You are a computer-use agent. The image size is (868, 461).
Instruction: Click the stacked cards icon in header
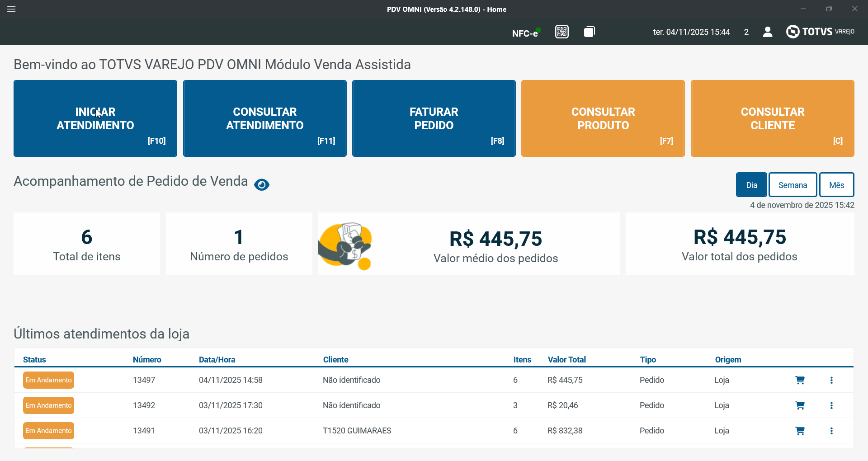[589, 32]
